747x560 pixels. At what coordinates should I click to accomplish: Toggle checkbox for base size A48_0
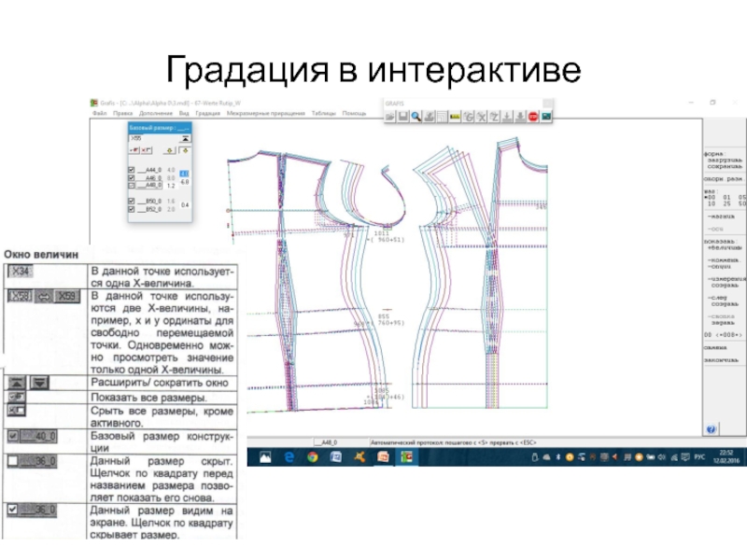[x=132, y=185]
